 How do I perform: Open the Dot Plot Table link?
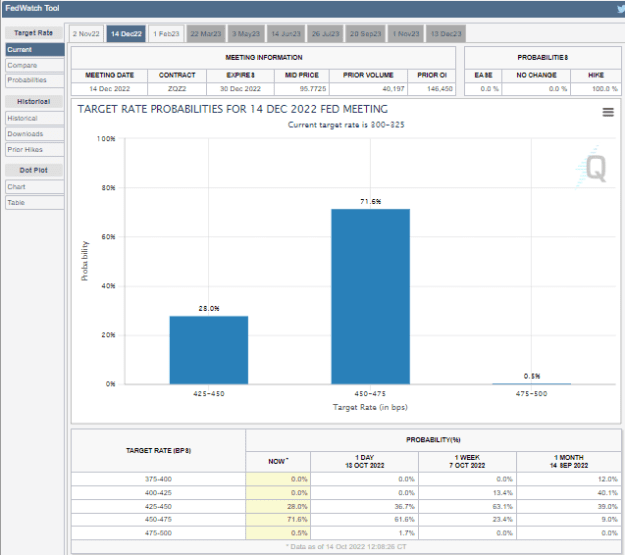[35, 203]
